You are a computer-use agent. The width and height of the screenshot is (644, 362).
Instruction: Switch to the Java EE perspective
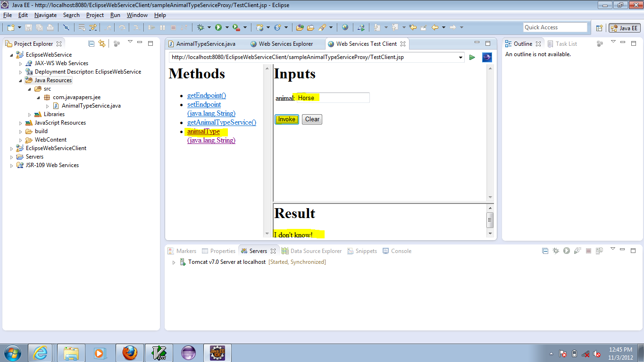(625, 28)
